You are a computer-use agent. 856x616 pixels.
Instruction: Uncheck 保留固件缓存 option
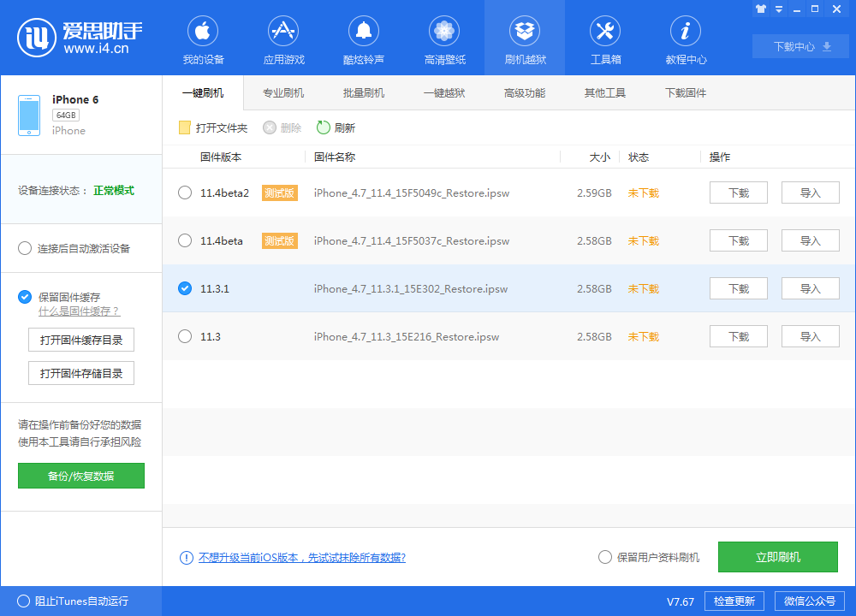tap(25, 297)
